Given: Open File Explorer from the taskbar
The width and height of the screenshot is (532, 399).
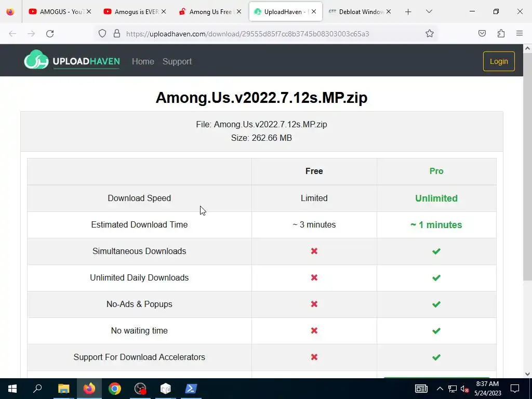Looking at the screenshot, I should [63, 389].
